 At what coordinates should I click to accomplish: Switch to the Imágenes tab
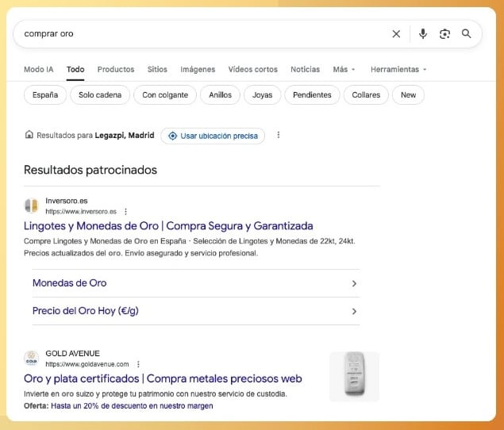198,69
